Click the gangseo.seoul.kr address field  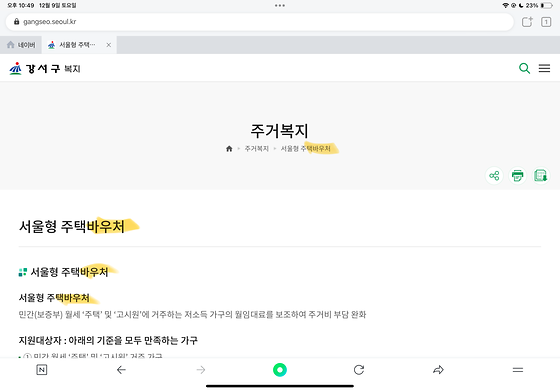[260, 22]
